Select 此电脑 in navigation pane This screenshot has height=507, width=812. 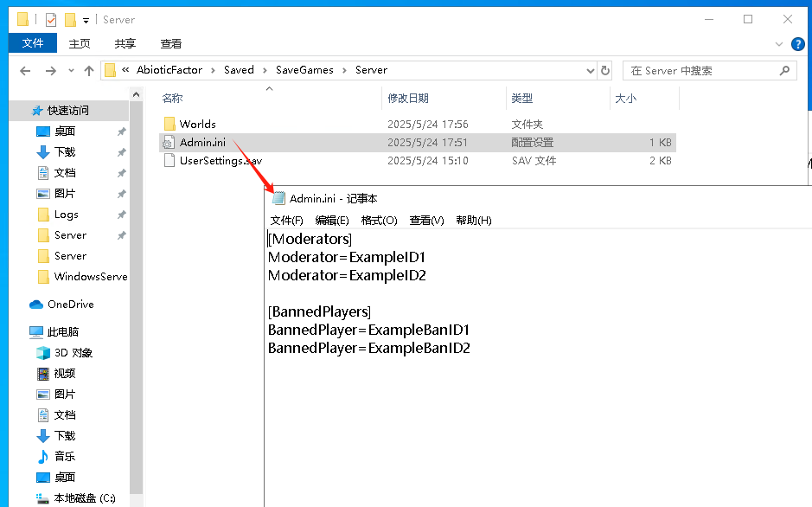tap(62, 331)
